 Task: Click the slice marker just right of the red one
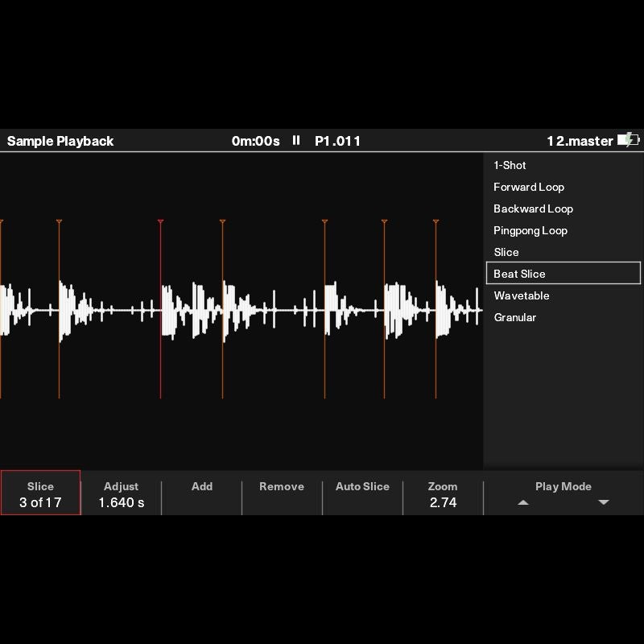[x=223, y=309]
